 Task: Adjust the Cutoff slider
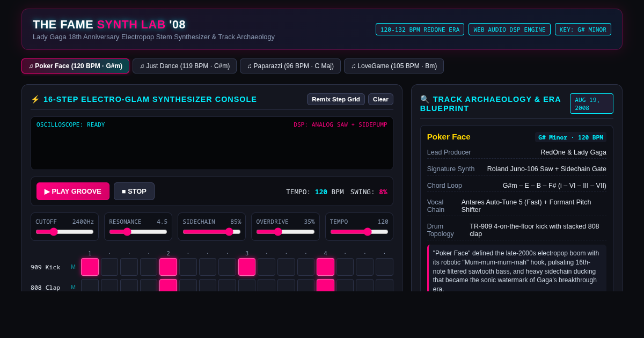(64, 232)
